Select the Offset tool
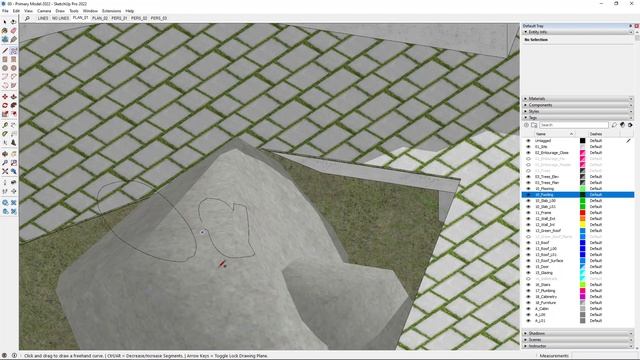Viewport: 640px width, 360px height. pos(13,114)
